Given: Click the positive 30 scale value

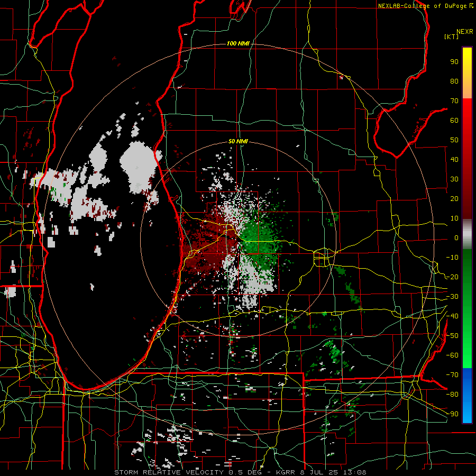Looking at the screenshot, I should pos(454,179).
